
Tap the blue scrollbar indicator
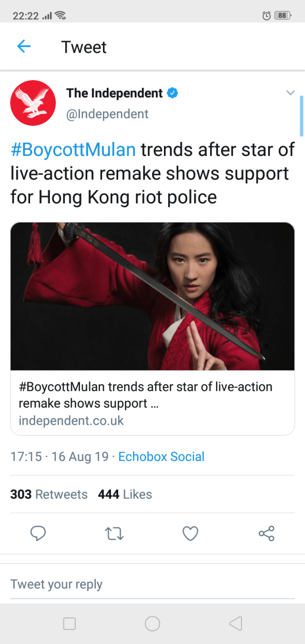301,116
